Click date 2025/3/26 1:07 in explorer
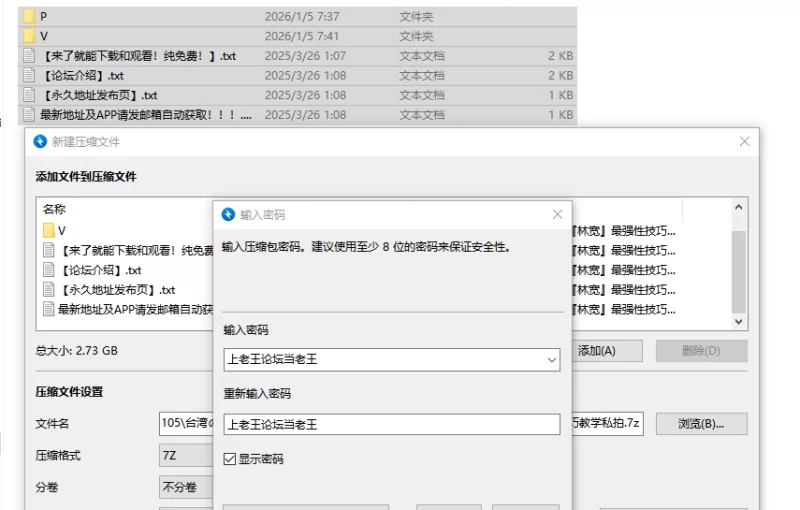800x510 pixels. point(305,56)
